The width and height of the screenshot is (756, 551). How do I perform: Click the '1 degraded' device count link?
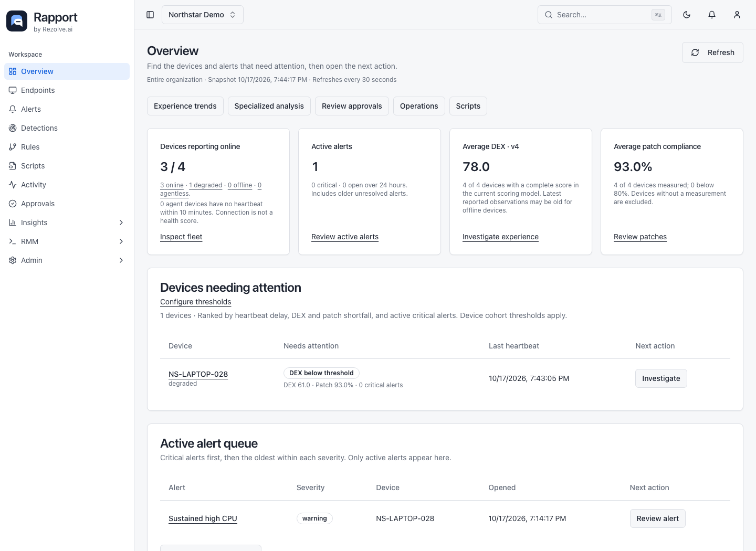(x=206, y=185)
